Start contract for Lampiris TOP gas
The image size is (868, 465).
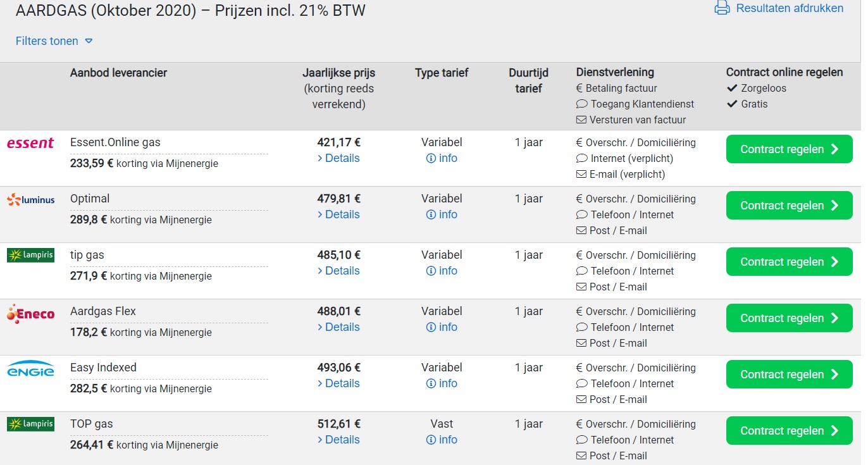click(789, 431)
